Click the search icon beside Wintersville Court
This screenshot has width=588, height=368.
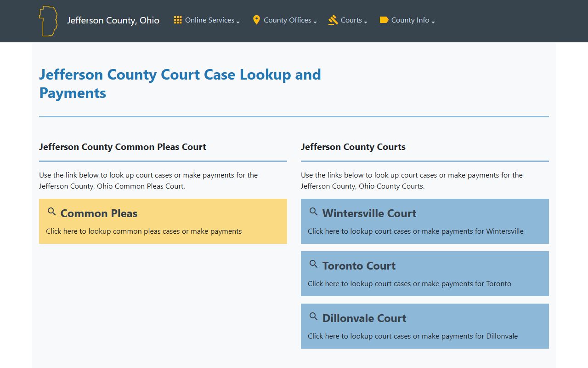coord(314,212)
